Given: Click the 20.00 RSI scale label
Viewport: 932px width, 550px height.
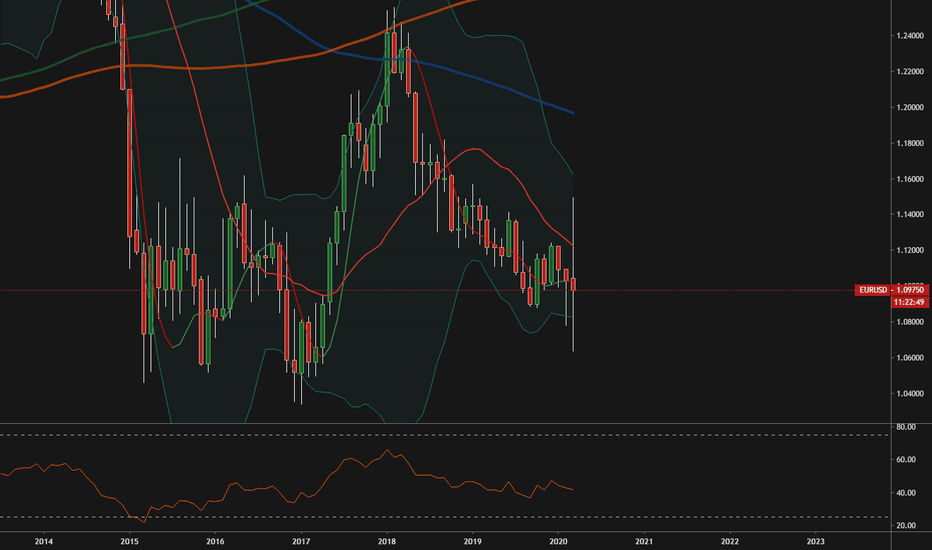Looking at the screenshot, I should [906, 525].
